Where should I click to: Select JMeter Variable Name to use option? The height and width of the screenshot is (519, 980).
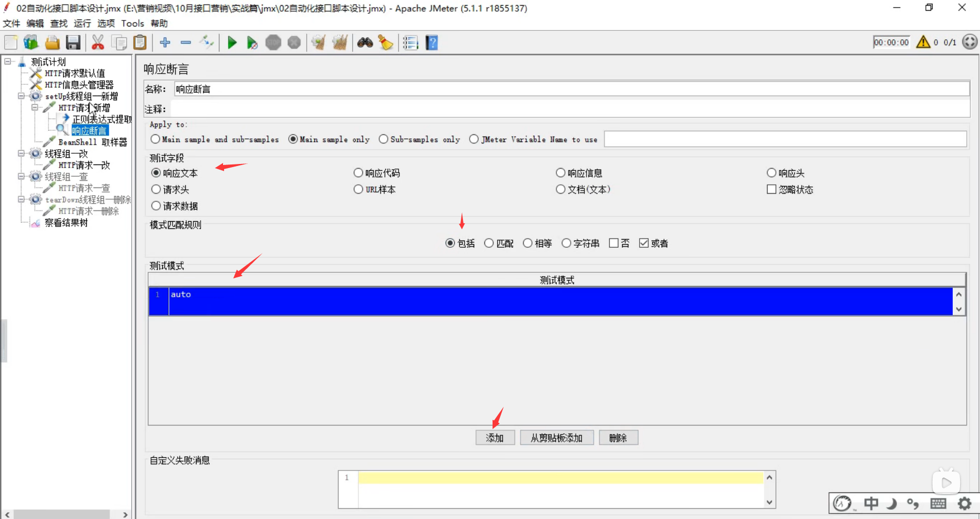tap(533, 139)
